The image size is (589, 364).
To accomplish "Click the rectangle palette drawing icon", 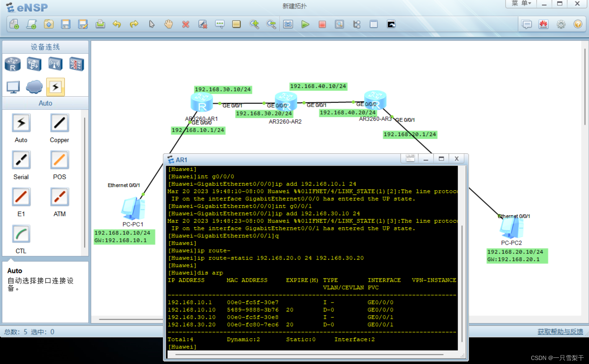I will [x=236, y=24].
